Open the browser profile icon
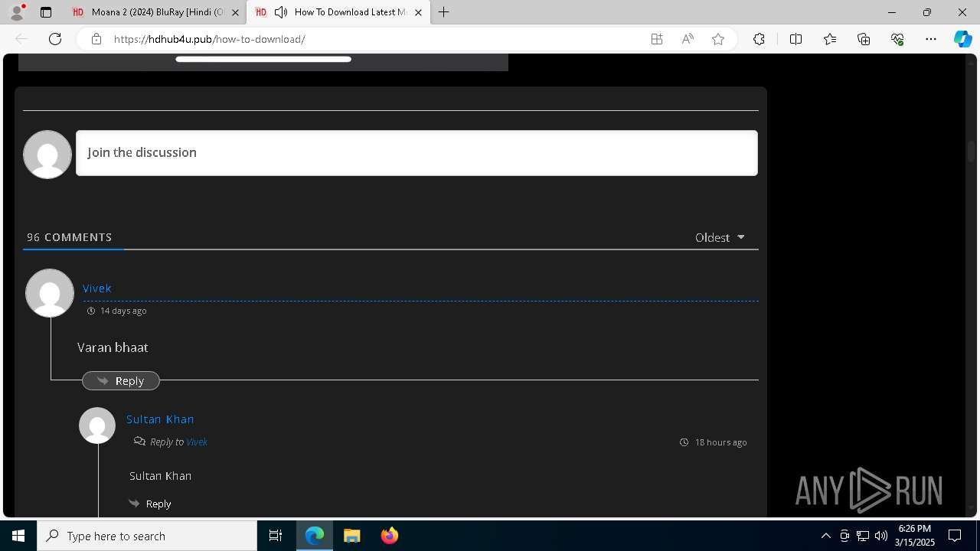Image resolution: width=980 pixels, height=551 pixels. coord(17,12)
